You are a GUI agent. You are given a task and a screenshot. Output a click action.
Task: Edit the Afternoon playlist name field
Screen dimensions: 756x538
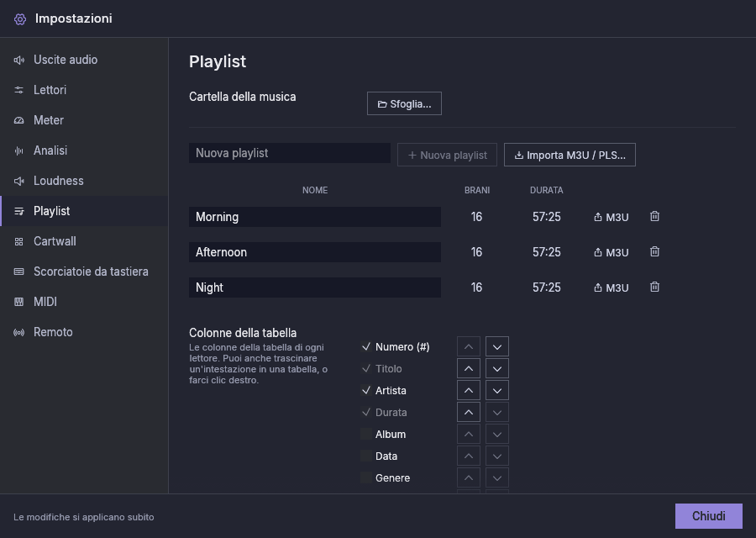pos(315,252)
